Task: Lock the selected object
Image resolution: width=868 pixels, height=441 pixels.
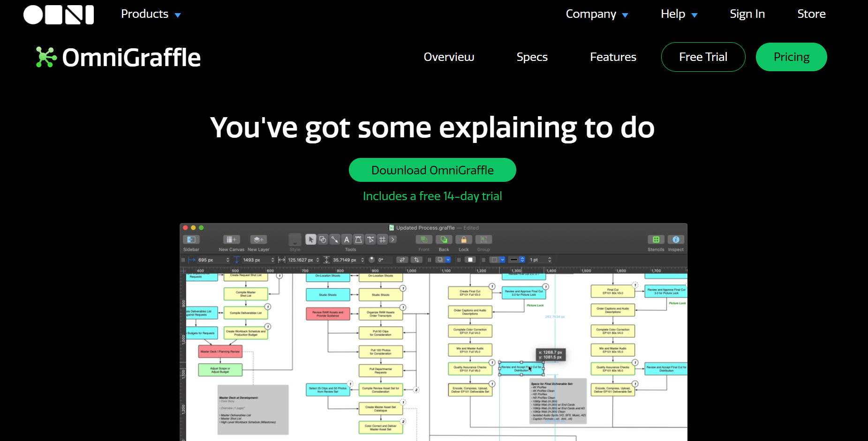Action: click(x=464, y=239)
